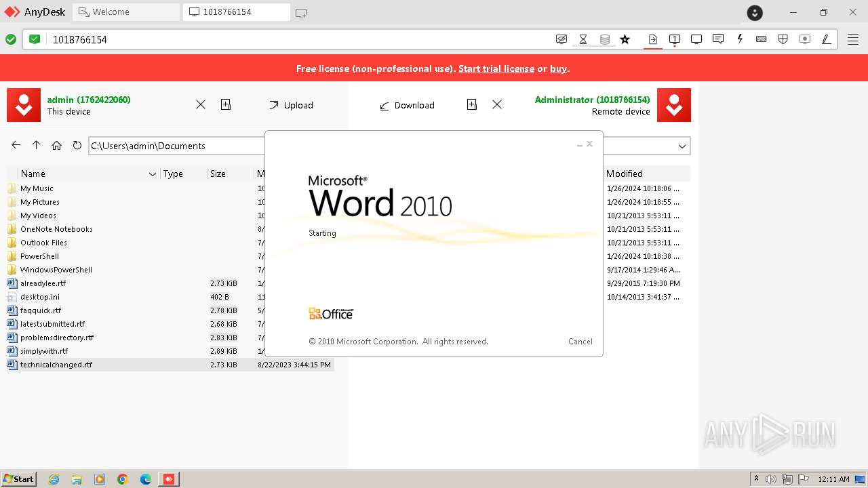Select the monitor number one icon

click(x=675, y=39)
